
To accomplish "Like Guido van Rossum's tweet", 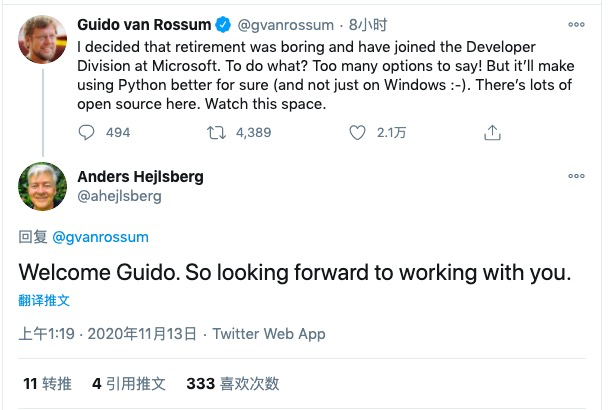I will point(357,132).
